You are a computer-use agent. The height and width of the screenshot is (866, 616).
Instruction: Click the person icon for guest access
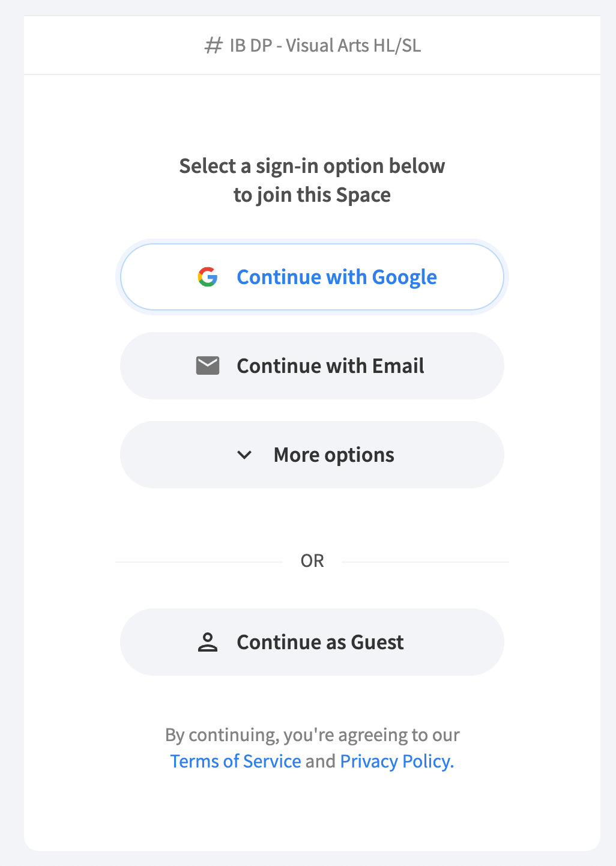point(208,642)
